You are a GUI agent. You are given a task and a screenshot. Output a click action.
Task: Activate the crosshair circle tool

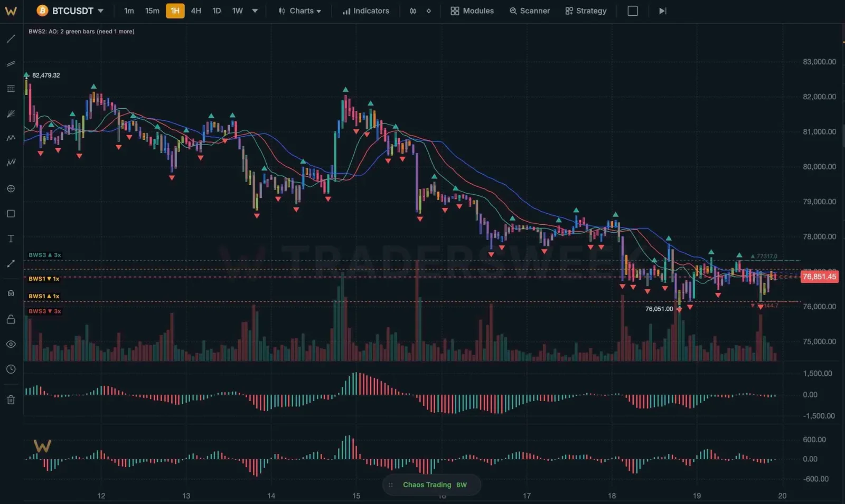[x=11, y=188]
